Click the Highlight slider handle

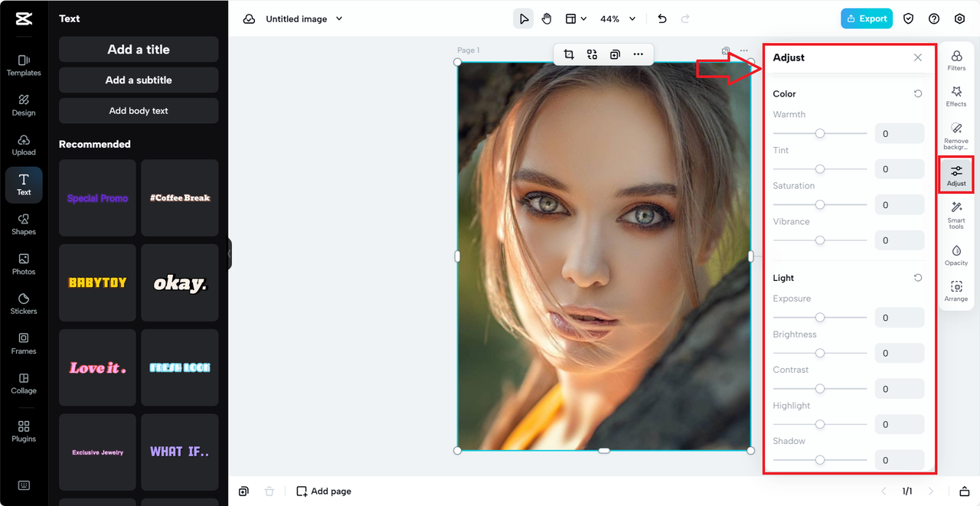click(x=820, y=424)
